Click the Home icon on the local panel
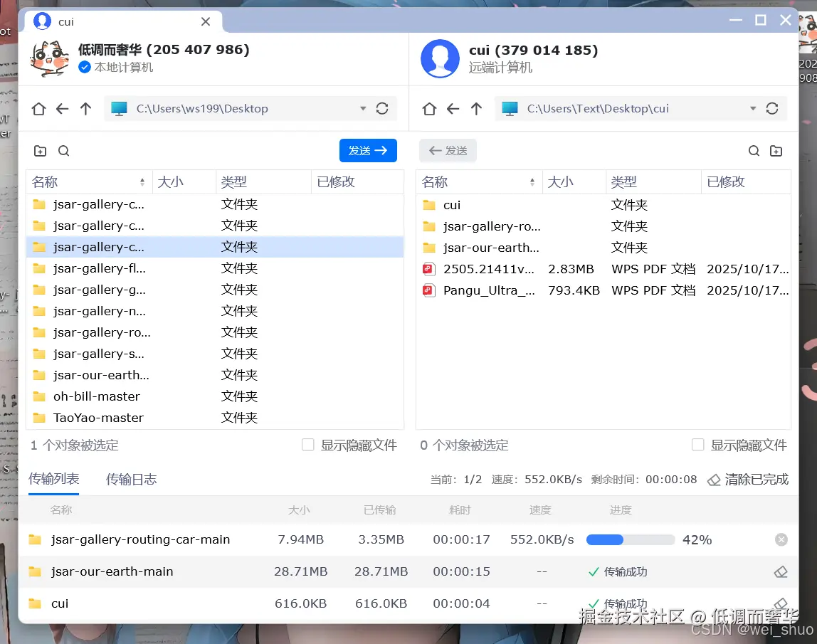Image resolution: width=817 pixels, height=644 pixels. click(39, 108)
